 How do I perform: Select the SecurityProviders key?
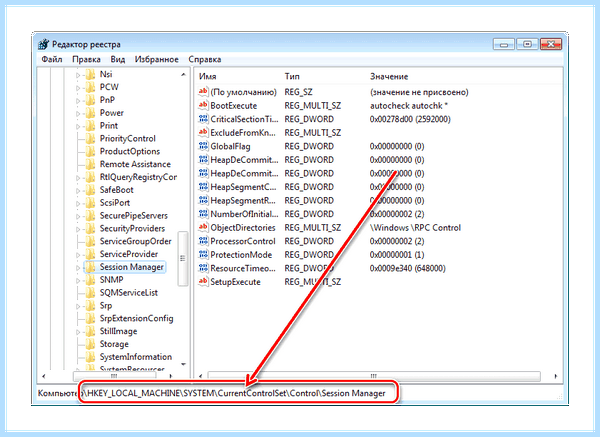(132, 228)
